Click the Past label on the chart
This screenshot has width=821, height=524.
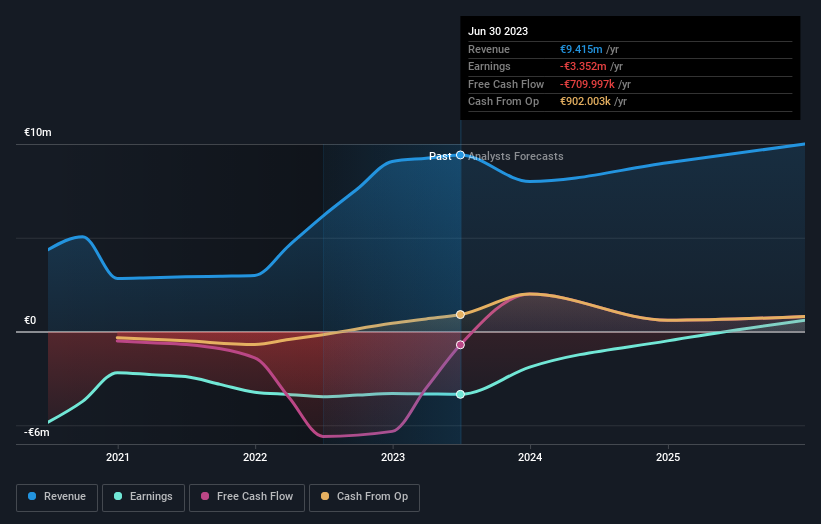tap(440, 156)
